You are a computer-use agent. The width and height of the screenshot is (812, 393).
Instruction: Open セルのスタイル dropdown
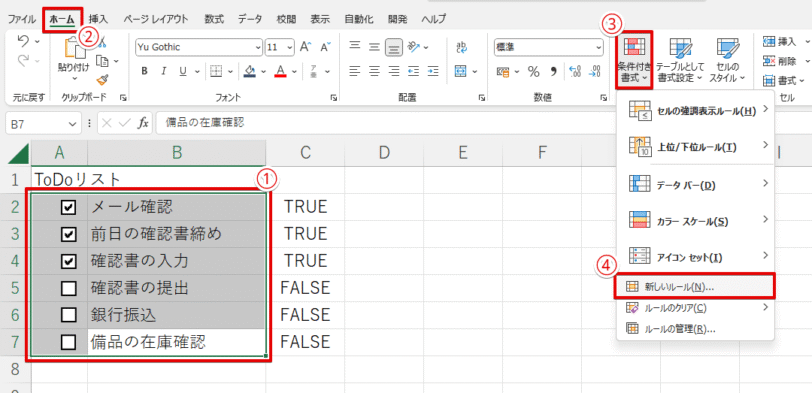[727, 60]
